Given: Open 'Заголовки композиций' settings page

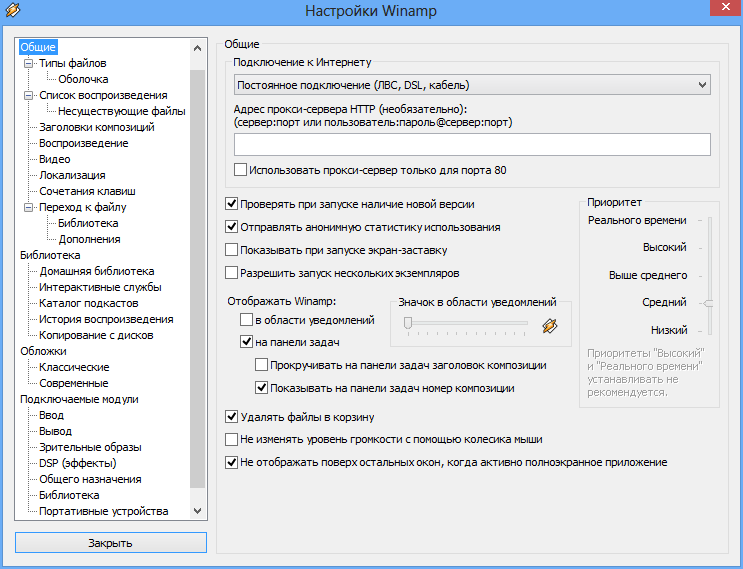Looking at the screenshot, I should click(x=97, y=127).
